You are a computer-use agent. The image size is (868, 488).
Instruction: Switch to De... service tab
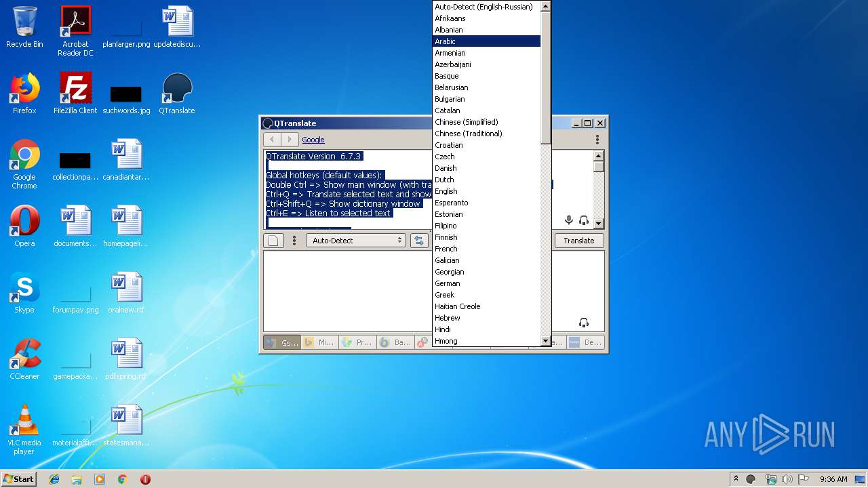pyautogui.click(x=585, y=342)
